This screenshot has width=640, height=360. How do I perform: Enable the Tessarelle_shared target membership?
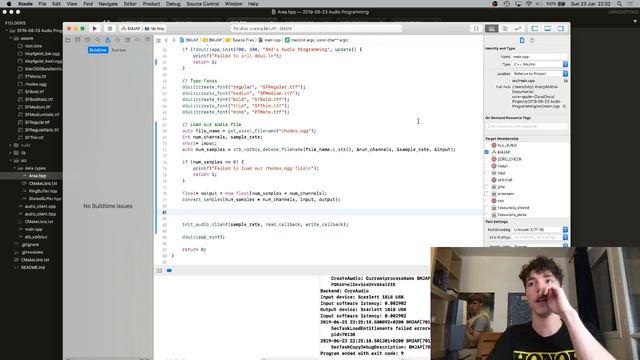(x=487, y=208)
